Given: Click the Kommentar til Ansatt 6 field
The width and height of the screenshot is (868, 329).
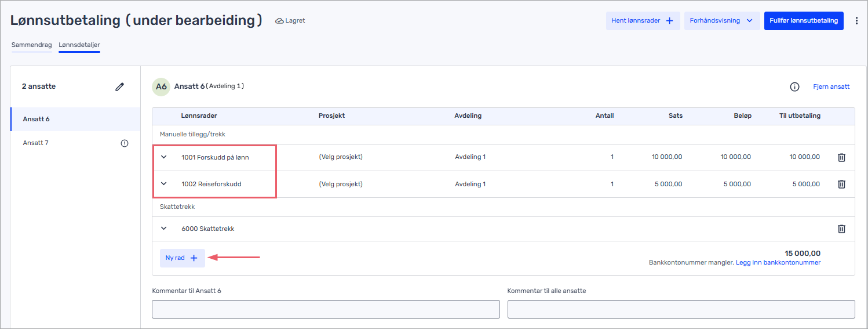Looking at the screenshot, I should [326, 309].
